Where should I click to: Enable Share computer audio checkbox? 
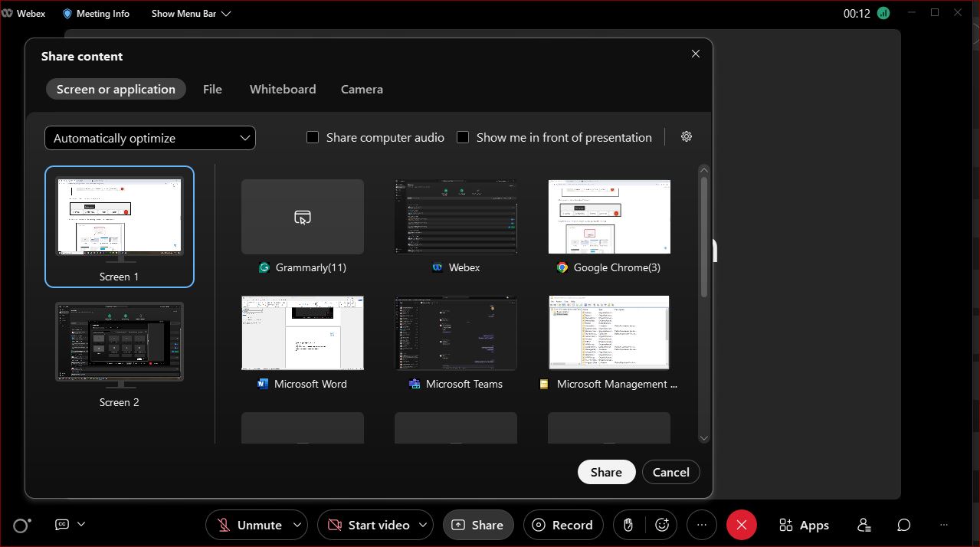[x=313, y=137]
